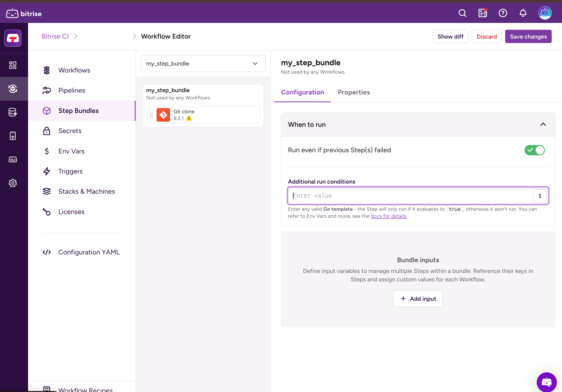
Task: Click the Save changes button
Action: (528, 36)
